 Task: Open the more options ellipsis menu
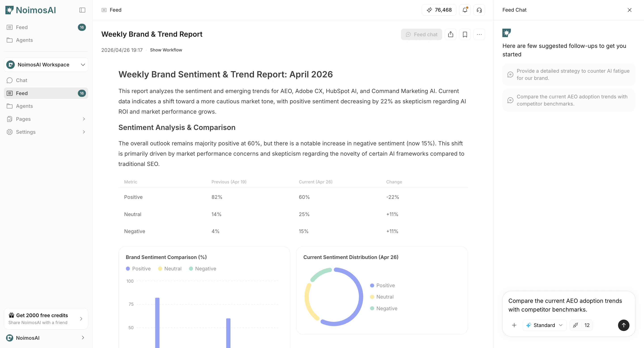pos(479,34)
